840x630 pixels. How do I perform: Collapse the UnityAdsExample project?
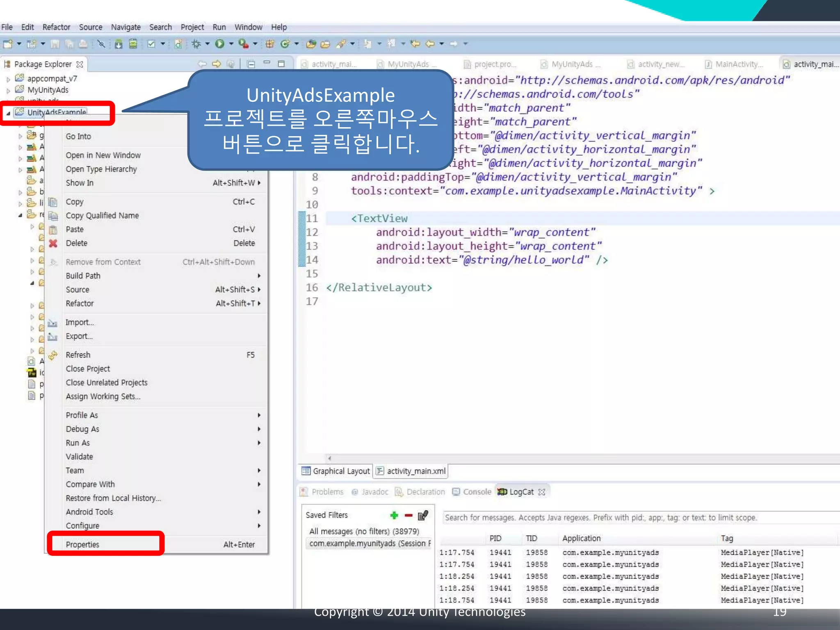click(x=8, y=113)
